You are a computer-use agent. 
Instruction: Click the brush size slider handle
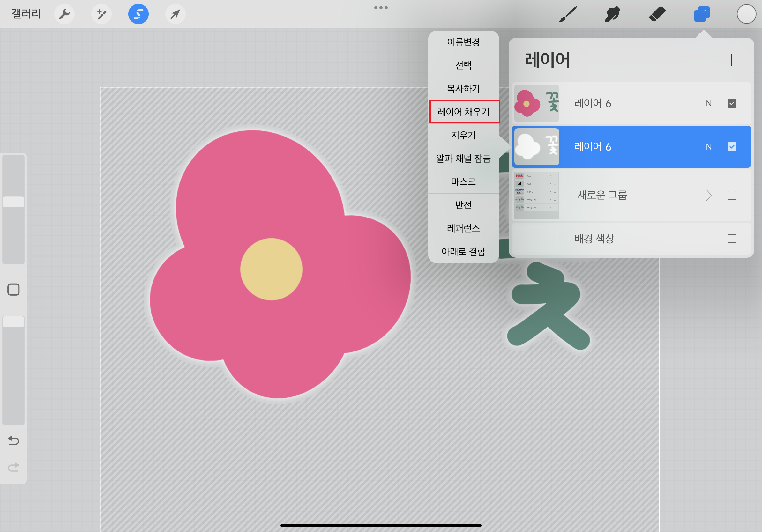13,202
